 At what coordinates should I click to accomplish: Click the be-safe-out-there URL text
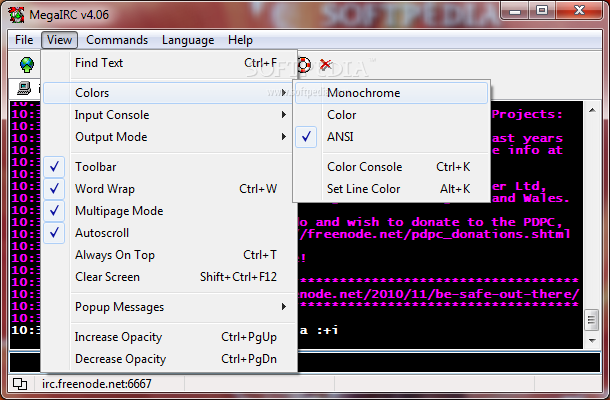pos(439,294)
